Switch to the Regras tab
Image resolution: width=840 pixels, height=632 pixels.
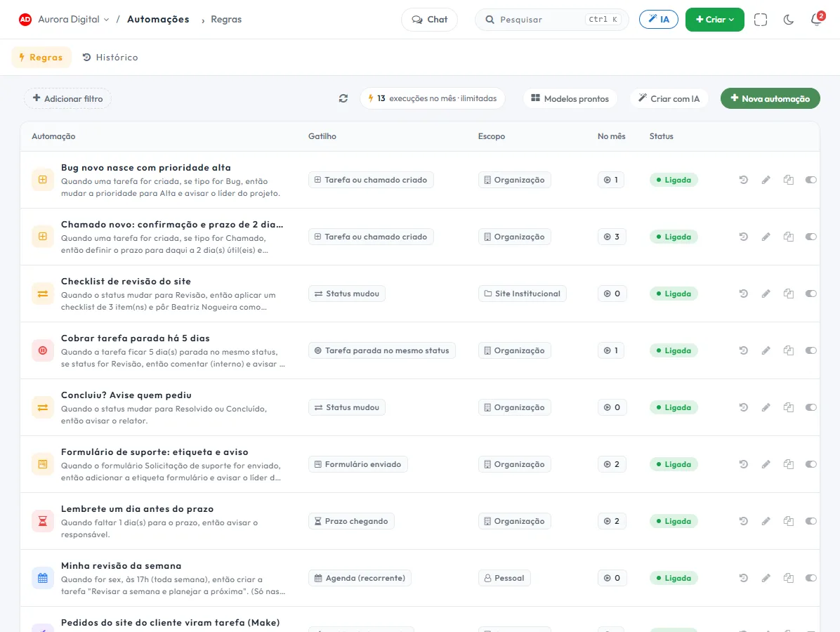pos(41,58)
